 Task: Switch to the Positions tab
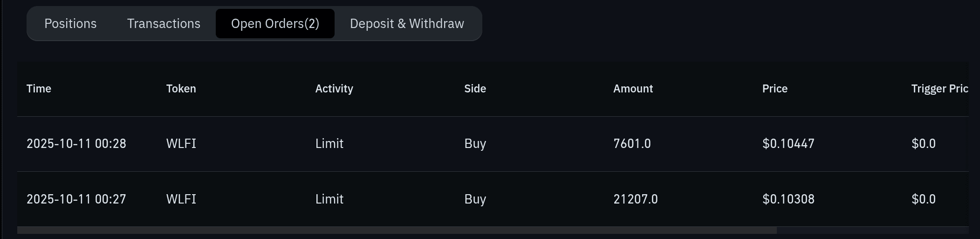point(70,24)
